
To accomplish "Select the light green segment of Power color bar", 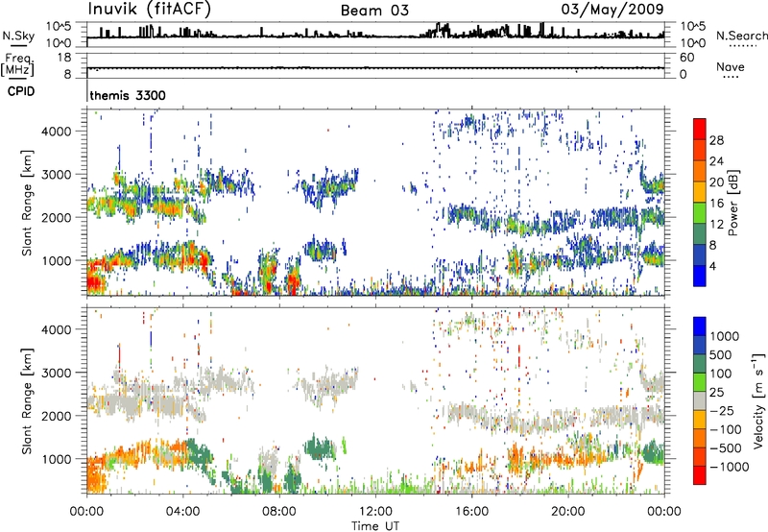I will (x=700, y=213).
